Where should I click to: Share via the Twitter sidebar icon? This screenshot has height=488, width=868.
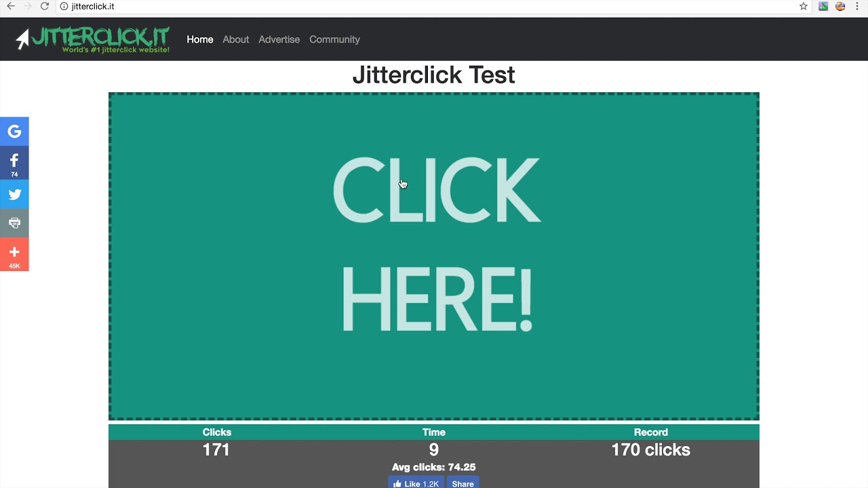click(x=14, y=195)
